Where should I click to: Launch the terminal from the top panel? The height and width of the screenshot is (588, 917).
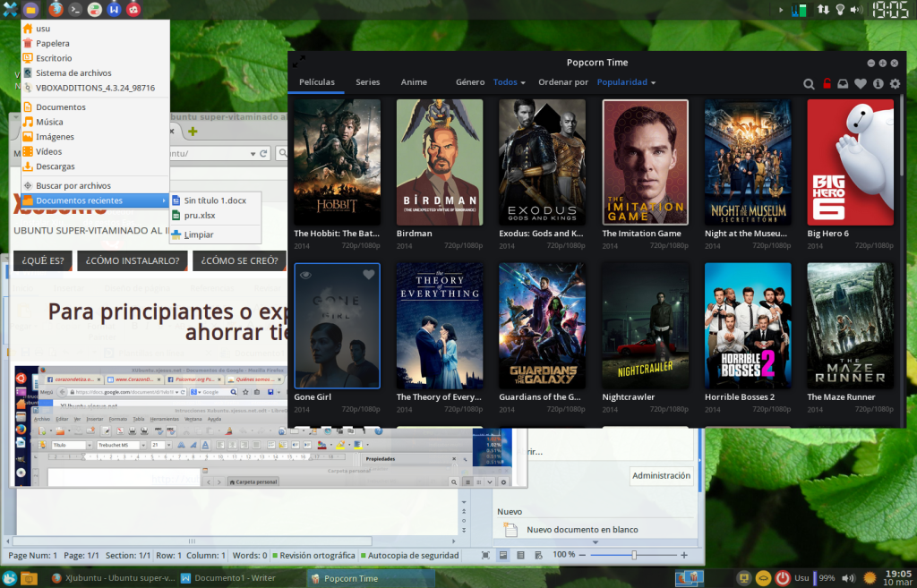(x=75, y=9)
